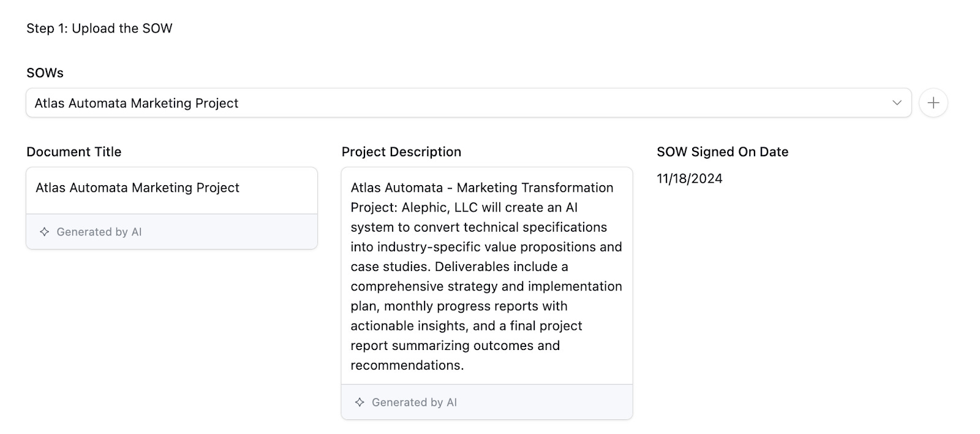Click 'Generated by AI' text below Document Title

(x=99, y=232)
